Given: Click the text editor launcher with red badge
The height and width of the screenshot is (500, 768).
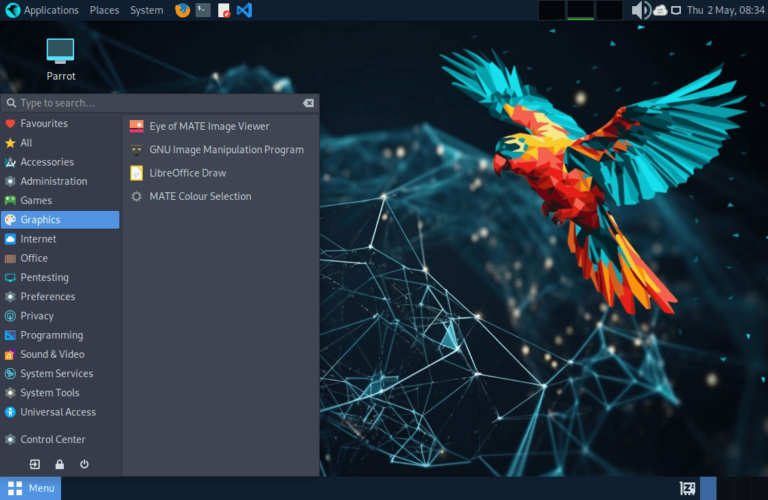Looking at the screenshot, I should (x=224, y=10).
